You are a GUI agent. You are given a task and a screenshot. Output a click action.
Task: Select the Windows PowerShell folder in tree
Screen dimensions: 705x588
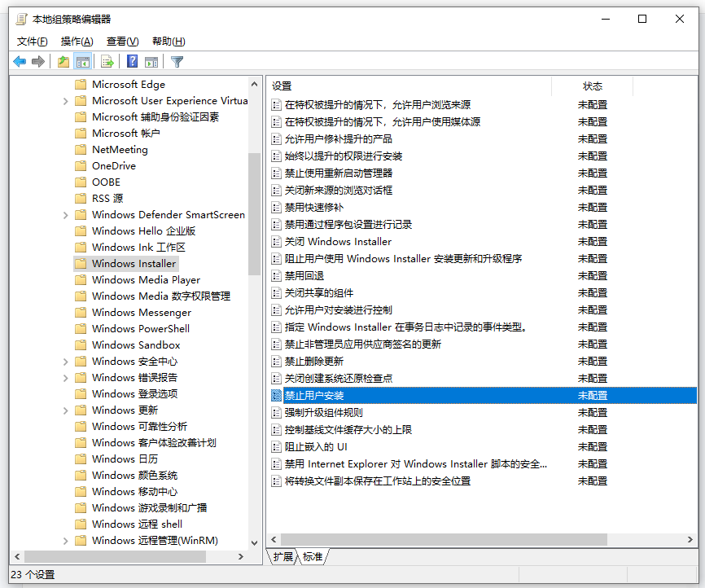point(140,329)
